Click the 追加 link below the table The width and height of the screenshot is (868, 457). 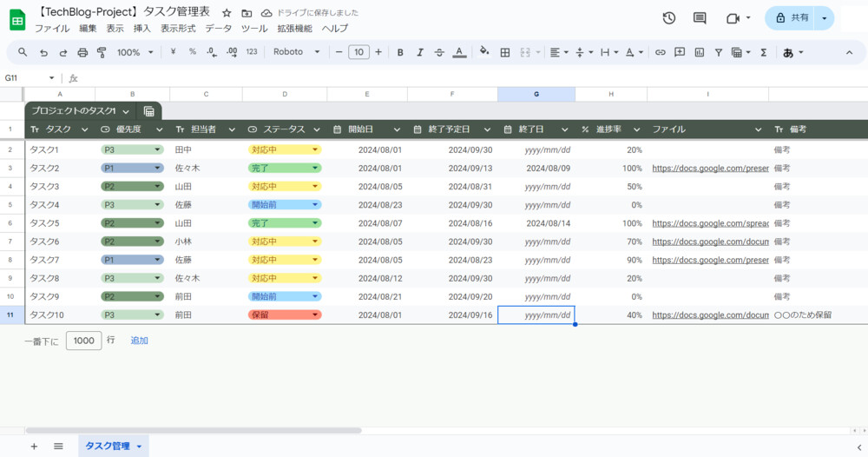(139, 341)
